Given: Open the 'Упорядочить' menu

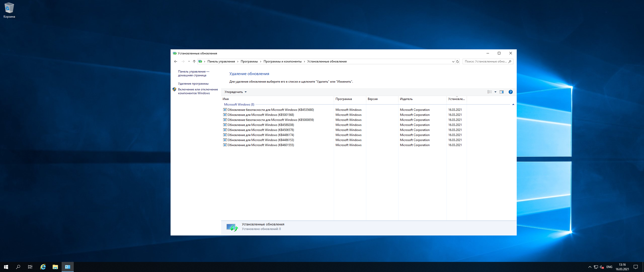Looking at the screenshot, I should (x=235, y=92).
